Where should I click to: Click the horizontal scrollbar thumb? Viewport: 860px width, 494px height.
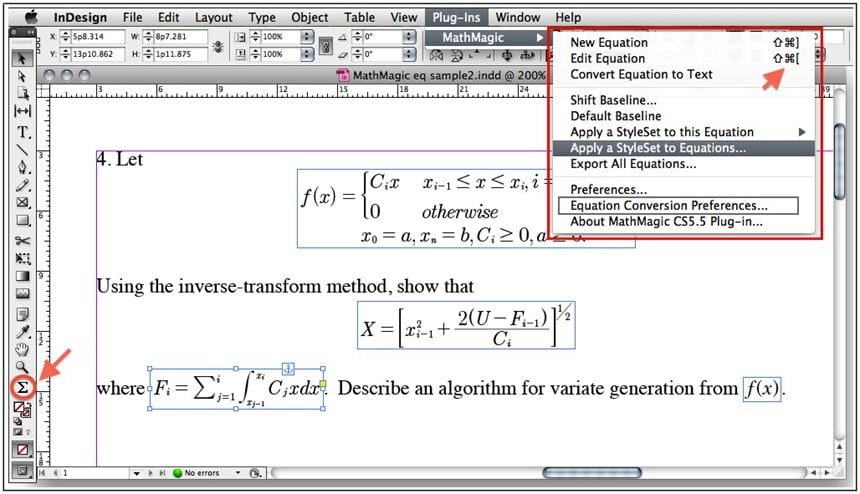point(592,473)
